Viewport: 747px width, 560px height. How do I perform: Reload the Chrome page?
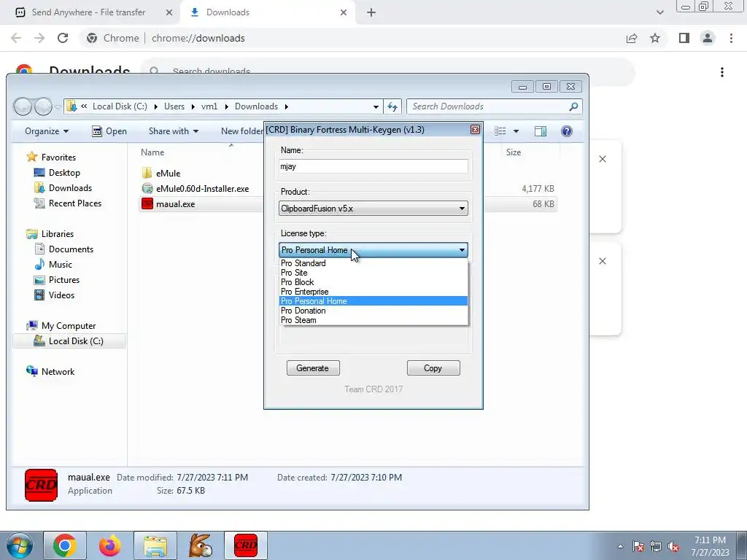(63, 38)
